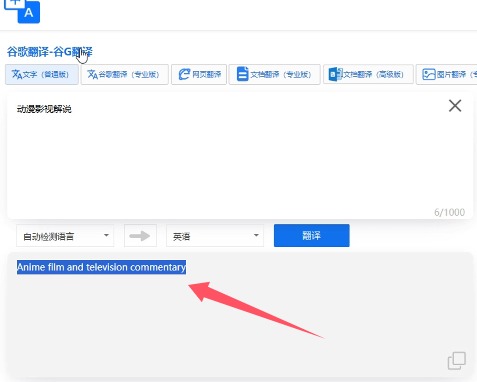Expand the 自动检测语言 source language dropdown
477x382 pixels.
pyautogui.click(x=65, y=236)
